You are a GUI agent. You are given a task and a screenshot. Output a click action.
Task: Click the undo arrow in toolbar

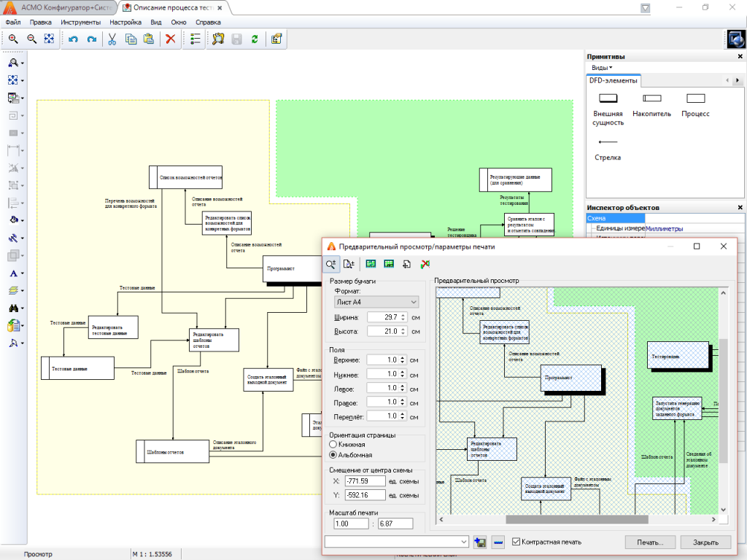(73, 39)
